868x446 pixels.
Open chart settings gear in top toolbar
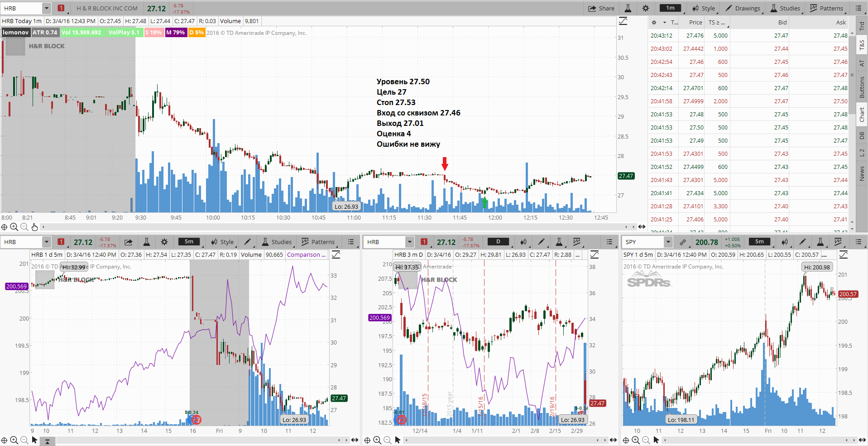coord(645,8)
